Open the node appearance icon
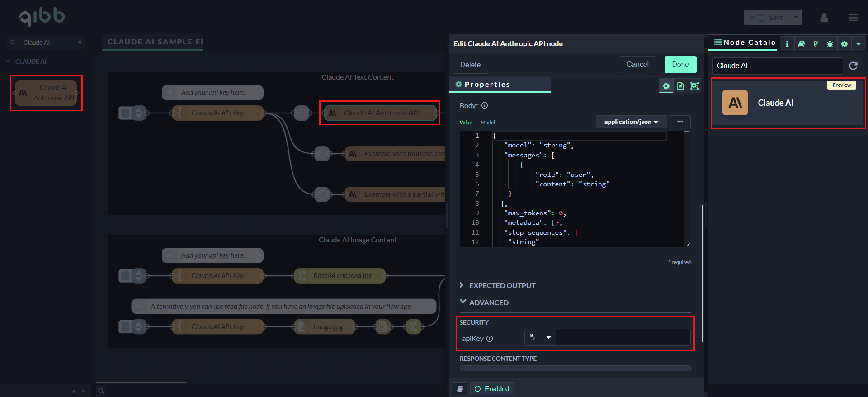Image resolution: width=868 pixels, height=397 pixels. [695, 86]
